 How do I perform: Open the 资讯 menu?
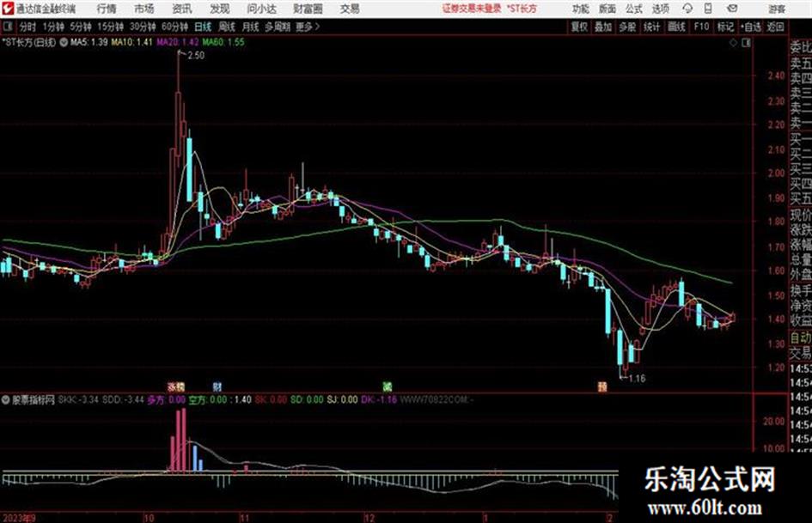pos(182,9)
